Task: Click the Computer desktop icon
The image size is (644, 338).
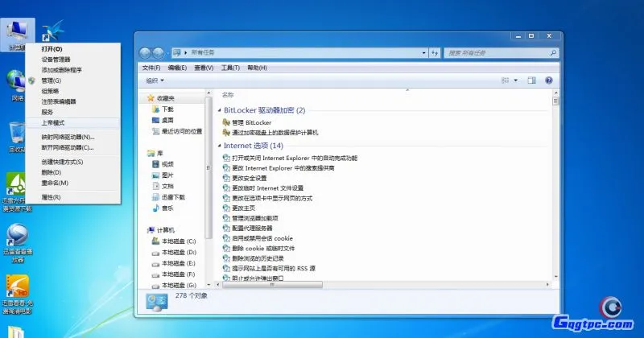Action: tap(17, 35)
